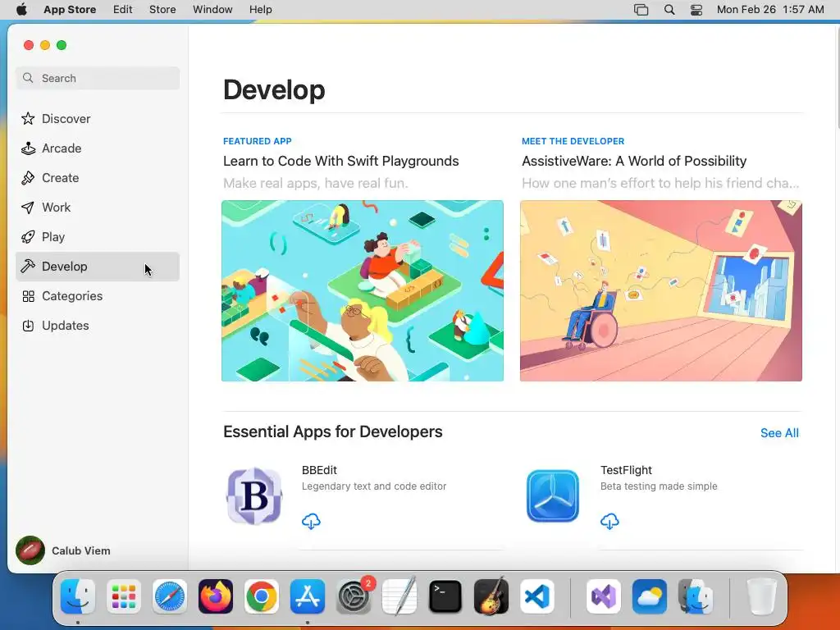Screen dimensions: 840x630
Task: Launch Visual Studio Code from the Dock
Action: pyautogui.click(x=536, y=596)
